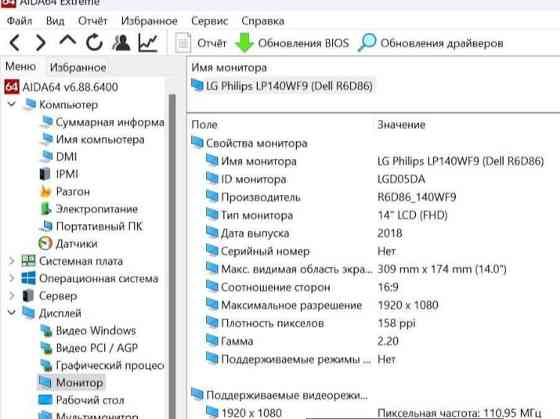Click the Отчёт toolbar button label

(212, 43)
